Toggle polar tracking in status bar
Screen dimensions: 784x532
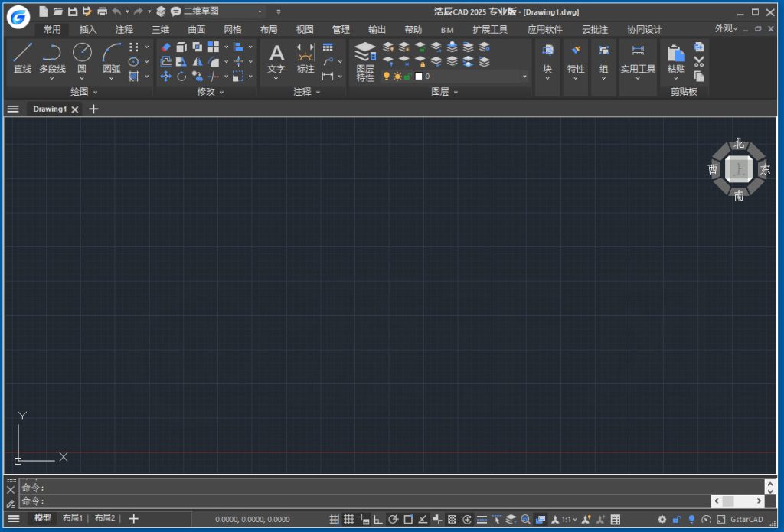393,519
